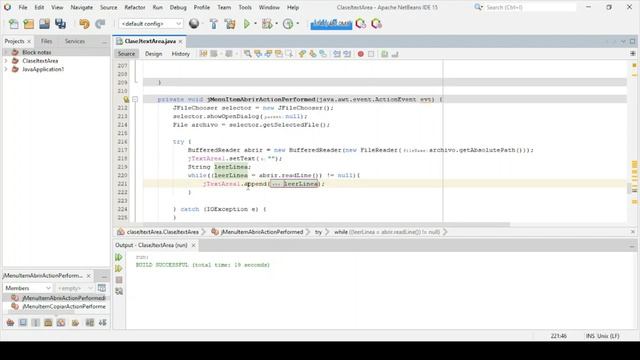Toggle Highlight Search in editor toolbar
Image resolution: width=640 pixels, height=360 pixels.
pyautogui.click(x=279, y=53)
